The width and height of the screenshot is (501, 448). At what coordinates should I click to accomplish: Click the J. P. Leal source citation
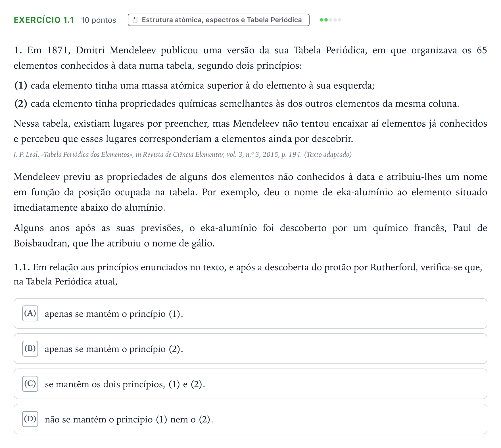pyautogui.click(x=183, y=154)
